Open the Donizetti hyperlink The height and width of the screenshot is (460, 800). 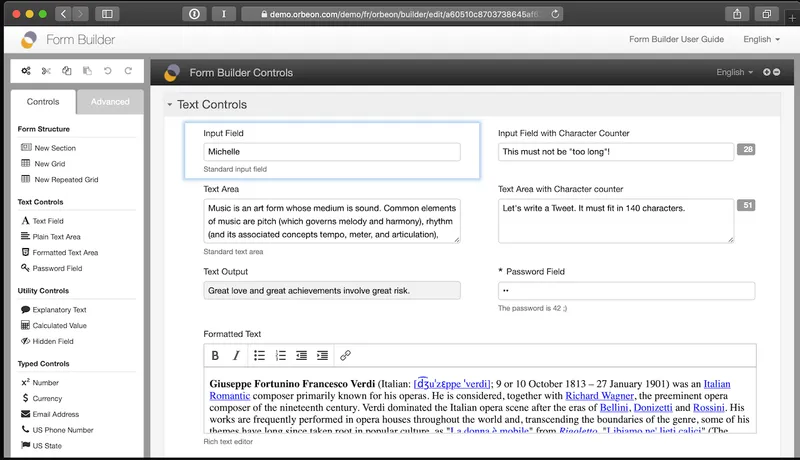click(x=653, y=407)
